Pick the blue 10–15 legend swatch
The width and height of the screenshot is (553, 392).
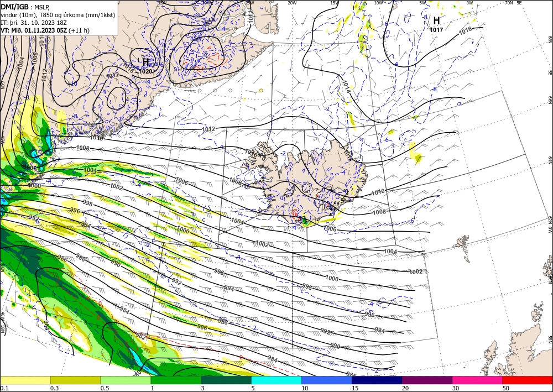(x=327, y=380)
